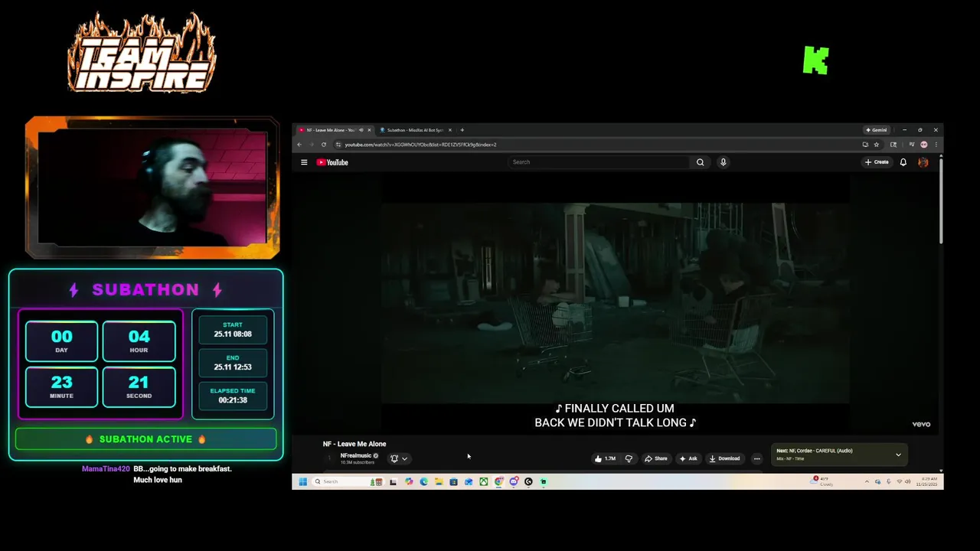Image resolution: width=980 pixels, height=551 pixels.
Task: Click the browser address bar URL
Action: click(x=420, y=145)
